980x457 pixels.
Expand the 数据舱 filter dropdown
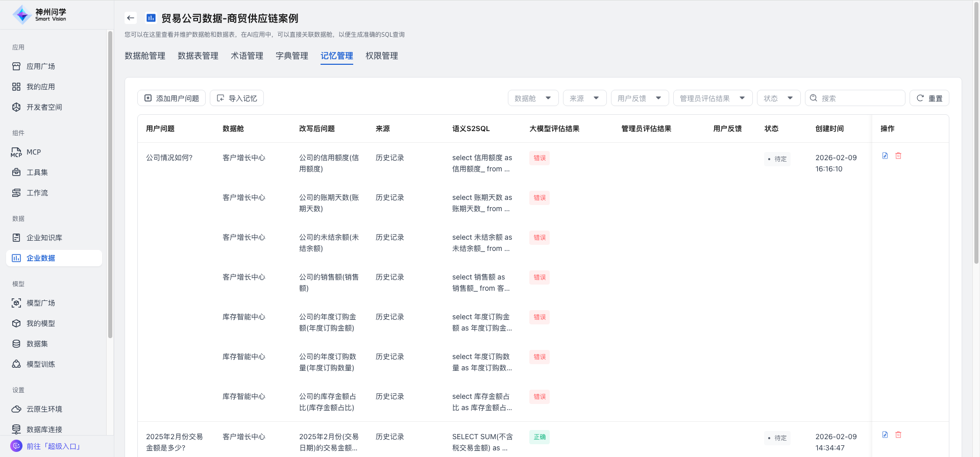[533, 98]
